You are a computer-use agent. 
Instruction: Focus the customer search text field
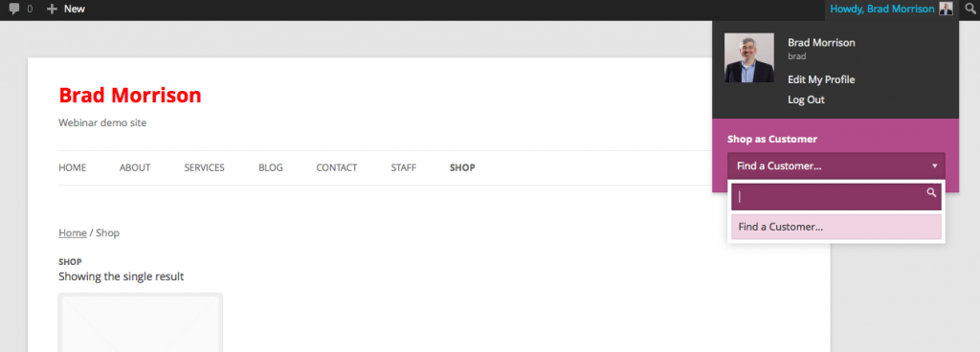click(x=836, y=197)
